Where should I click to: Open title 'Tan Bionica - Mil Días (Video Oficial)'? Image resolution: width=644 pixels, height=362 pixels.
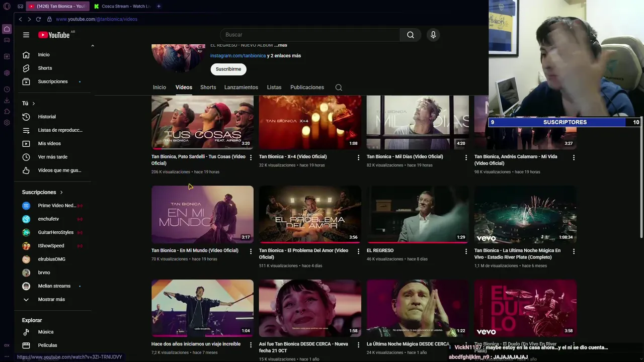point(405,157)
